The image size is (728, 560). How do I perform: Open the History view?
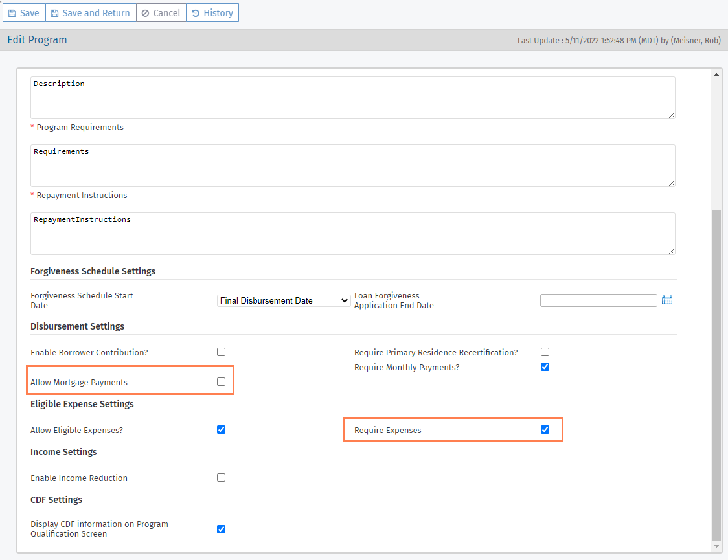point(212,13)
